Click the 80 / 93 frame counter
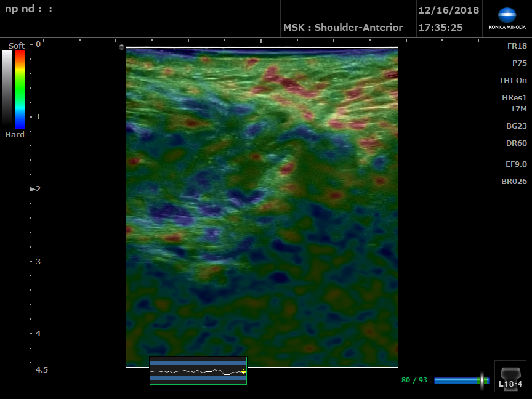Viewport: 532px width, 399px height. (x=414, y=381)
